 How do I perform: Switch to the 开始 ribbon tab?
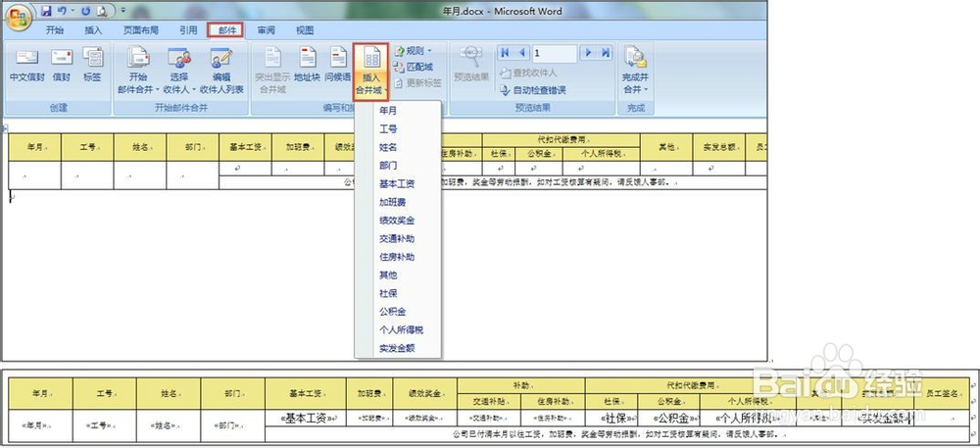pos(55,30)
